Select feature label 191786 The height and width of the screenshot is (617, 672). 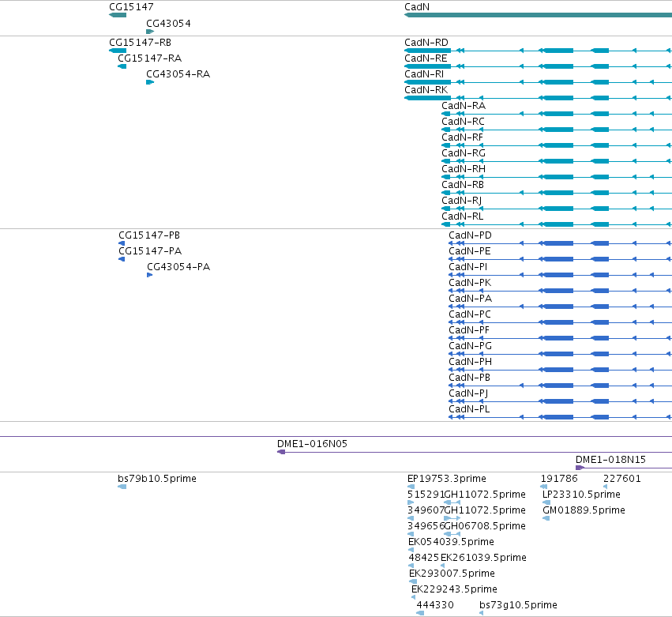559,479
